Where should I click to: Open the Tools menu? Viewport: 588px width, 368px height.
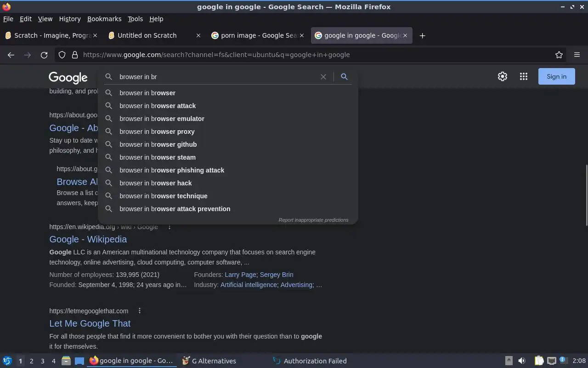pos(135,19)
